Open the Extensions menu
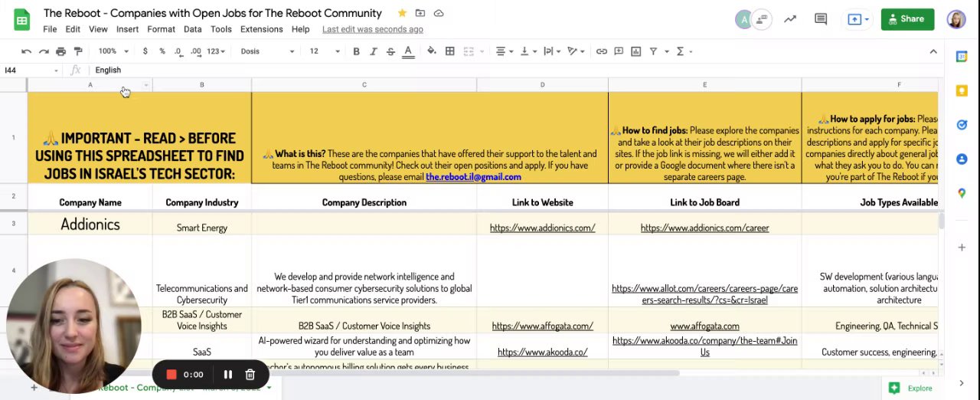980x400 pixels. pyautogui.click(x=262, y=29)
